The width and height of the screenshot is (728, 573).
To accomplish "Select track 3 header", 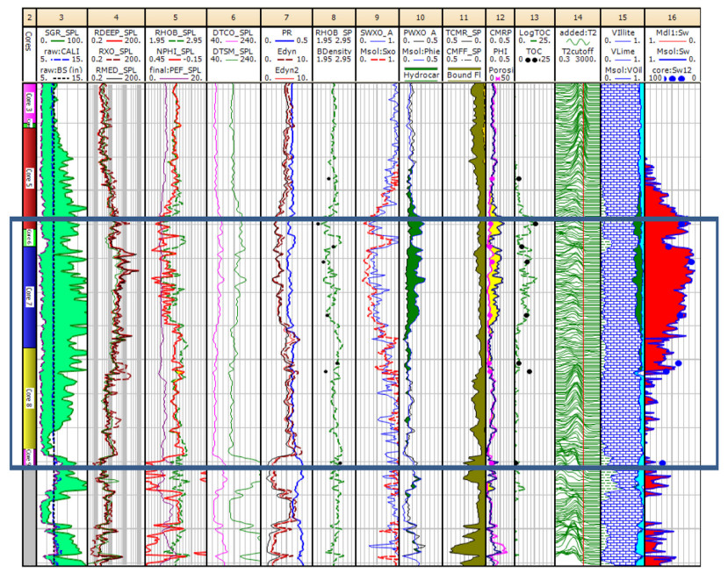I will [63, 17].
